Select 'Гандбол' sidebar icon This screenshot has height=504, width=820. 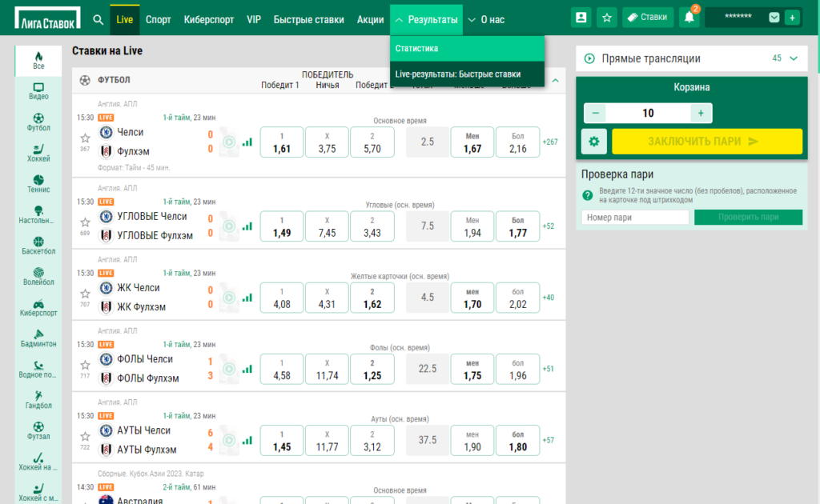pyautogui.click(x=38, y=399)
